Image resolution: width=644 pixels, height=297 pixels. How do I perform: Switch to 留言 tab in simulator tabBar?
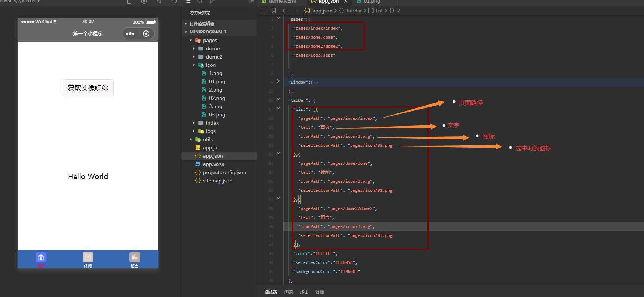click(x=135, y=260)
